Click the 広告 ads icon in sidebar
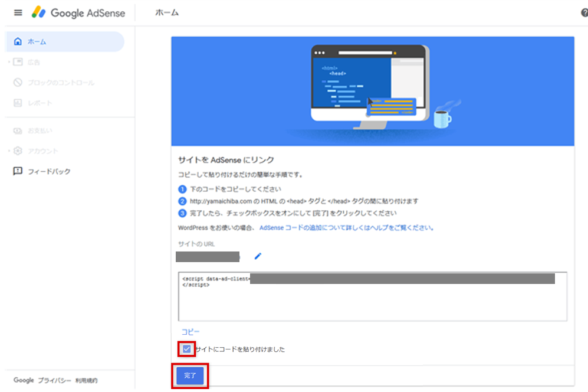 point(18,62)
